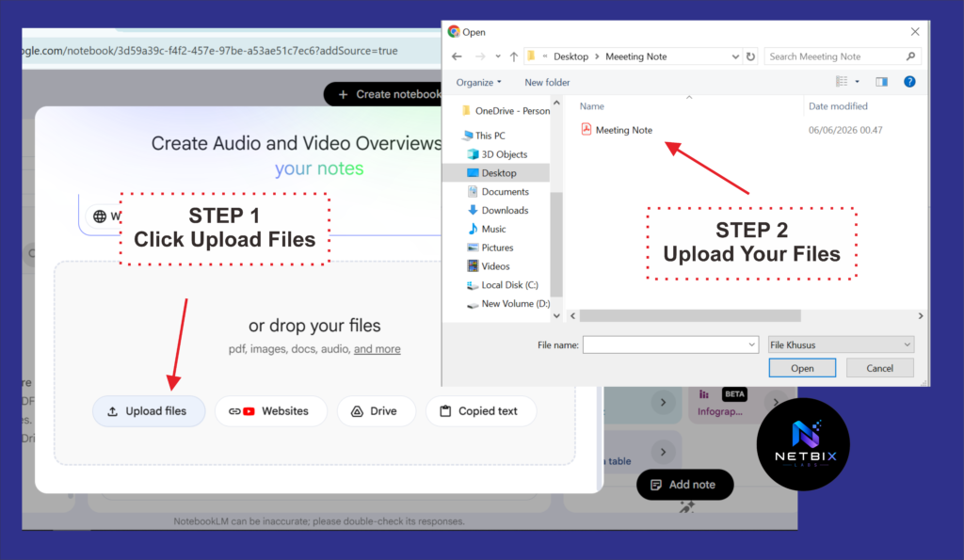The width and height of the screenshot is (964, 560).
Task: Click the Open button
Action: point(802,368)
